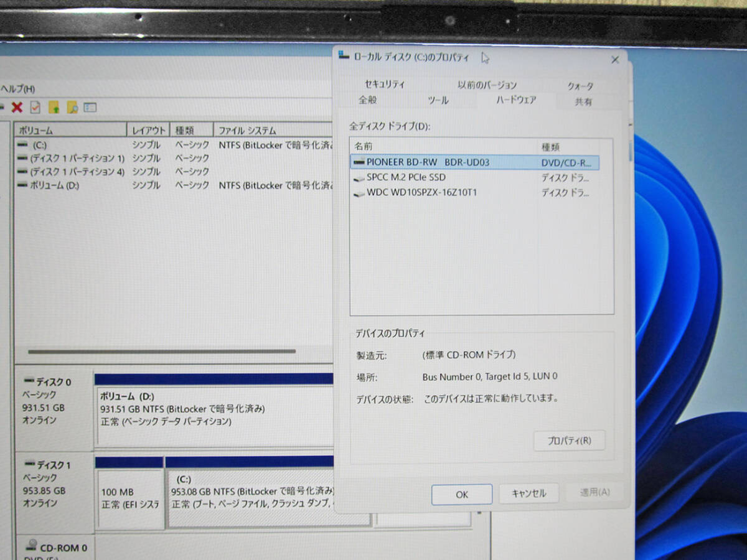Open the ツール tab
Image resolution: width=747 pixels, height=560 pixels.
tap(438, 100)
